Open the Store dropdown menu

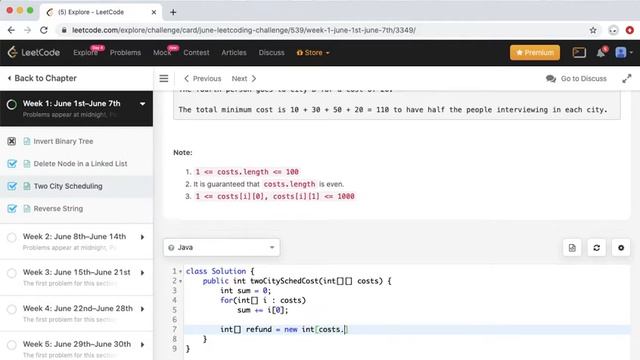(313, 53)
